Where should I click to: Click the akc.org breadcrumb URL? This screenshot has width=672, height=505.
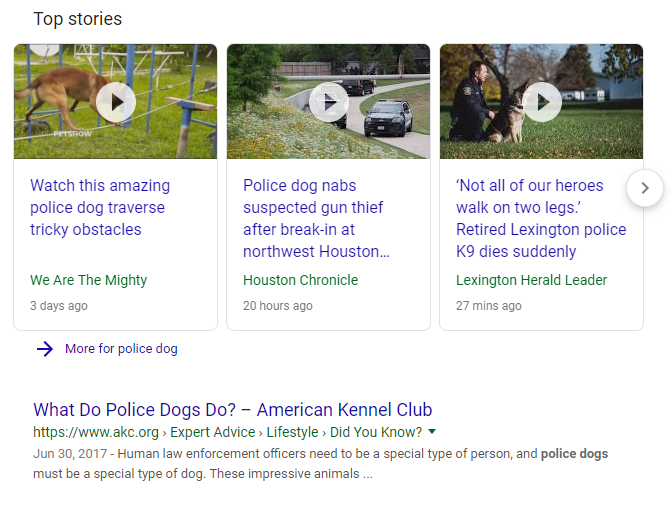click(x=228, y=432)
